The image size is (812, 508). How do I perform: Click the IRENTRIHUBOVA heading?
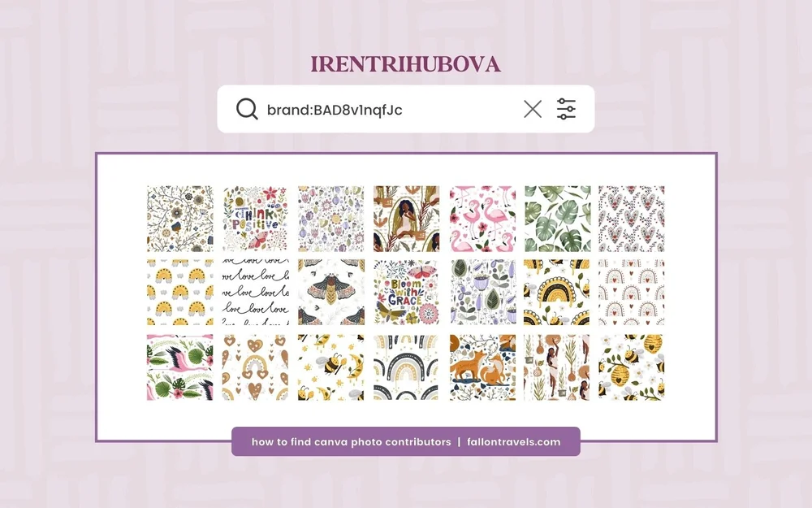tap(405, 64)
